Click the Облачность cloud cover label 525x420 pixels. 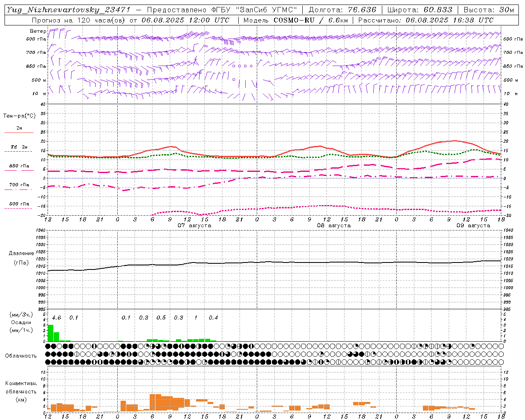[21, 356]
